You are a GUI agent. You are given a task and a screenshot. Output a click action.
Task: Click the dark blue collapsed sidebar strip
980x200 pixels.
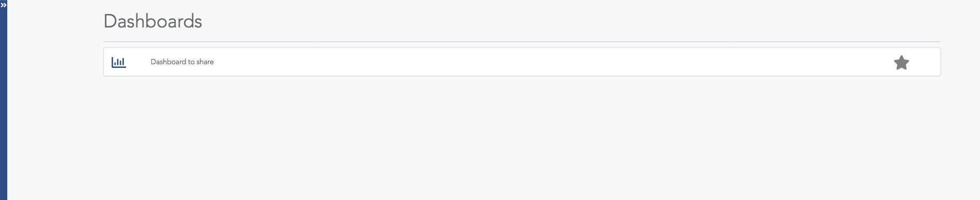[x=4, y=100]
